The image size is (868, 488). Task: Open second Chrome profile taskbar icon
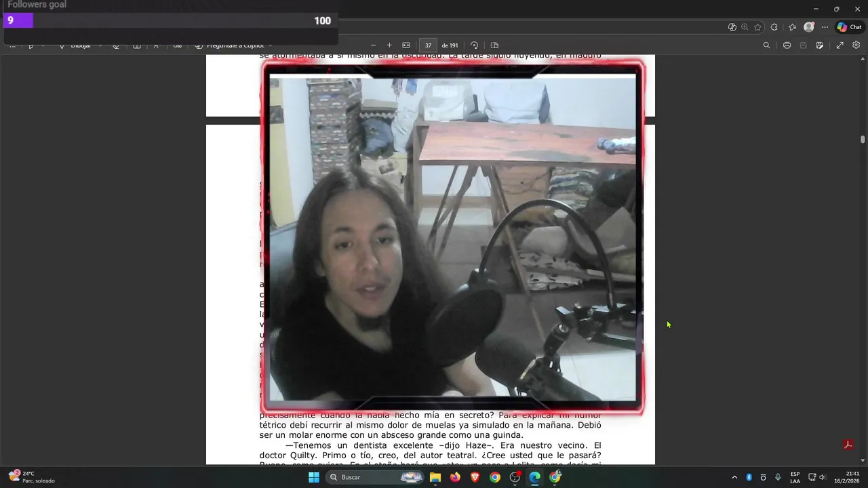click(x=555, y=477)
